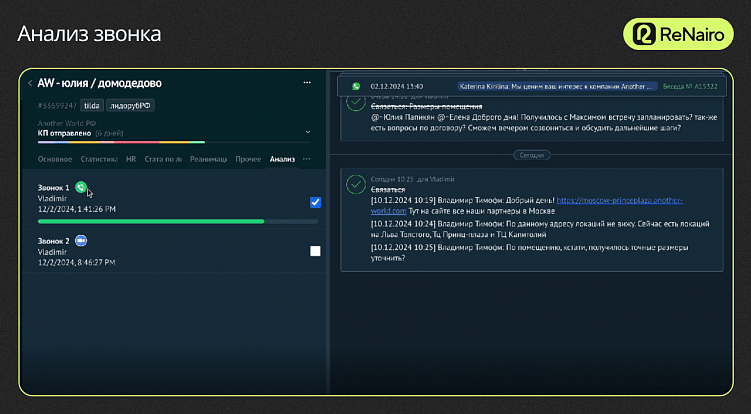Click the WhatsApp icon in the chat banner

[356, 86]
